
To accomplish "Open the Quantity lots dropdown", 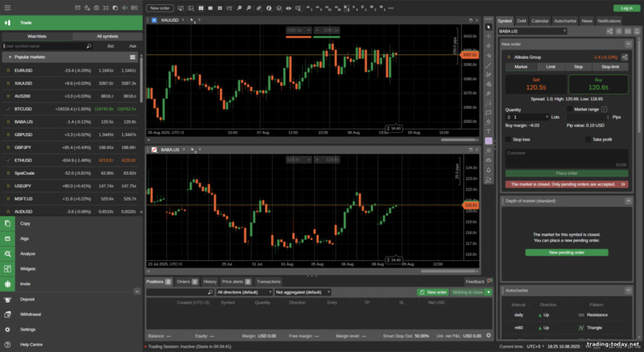I will [547, 117].
